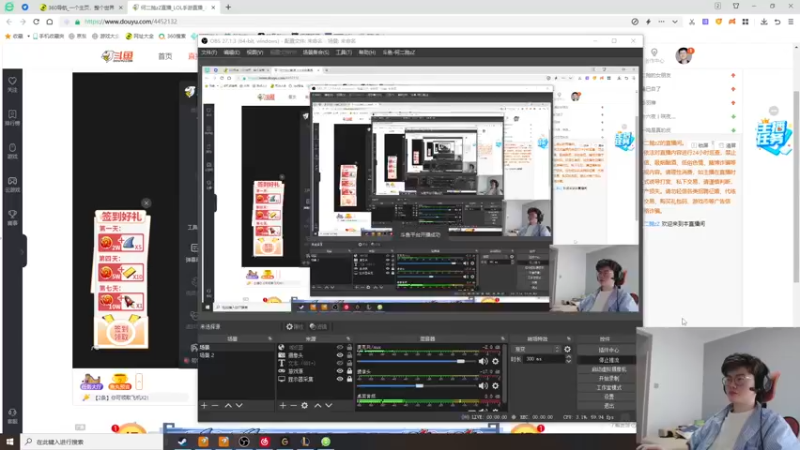
Task: Toggle visibility of browser source in OBS
Action: 340,347
